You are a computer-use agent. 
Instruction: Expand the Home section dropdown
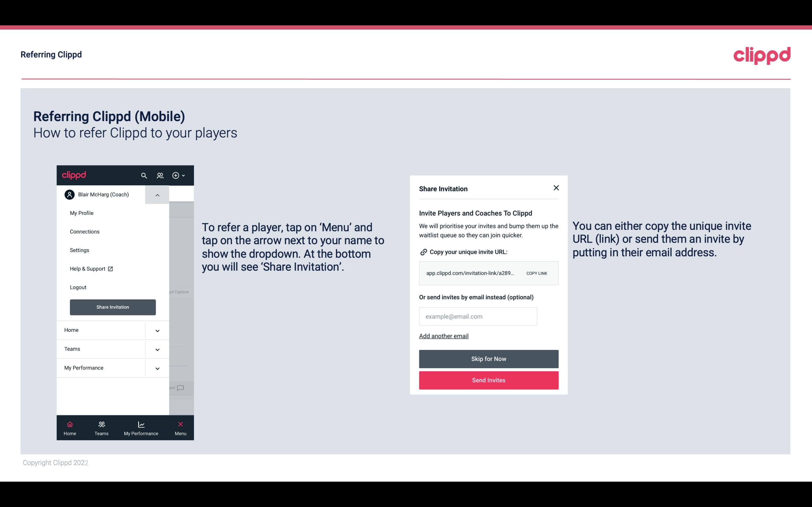click(x=157, y=330)
